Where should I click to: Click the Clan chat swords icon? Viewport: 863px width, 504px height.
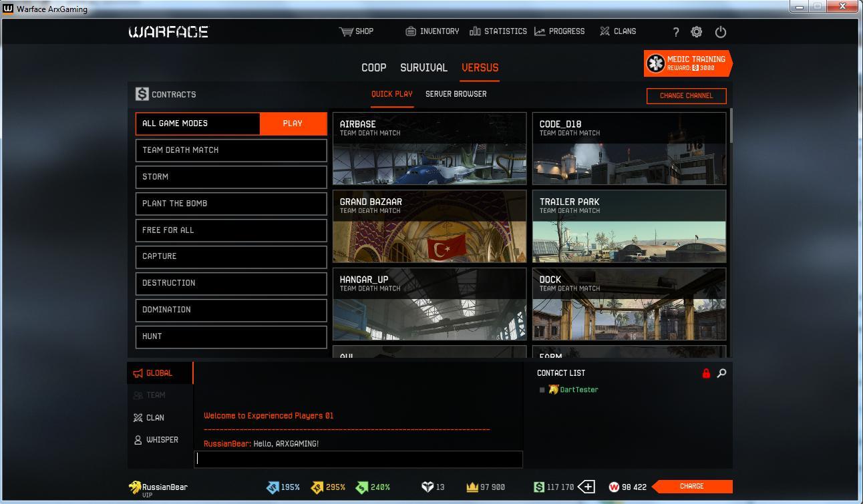click(x=138, y=418)
